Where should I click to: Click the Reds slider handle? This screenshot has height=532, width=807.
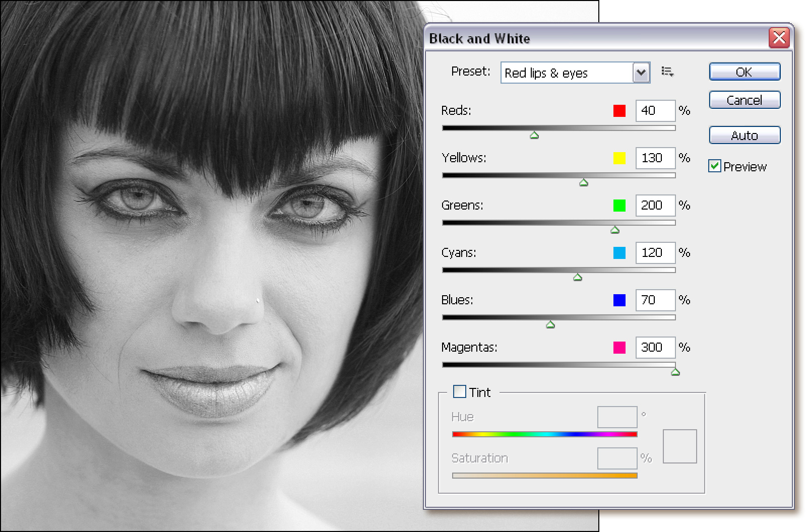(534, 135)
